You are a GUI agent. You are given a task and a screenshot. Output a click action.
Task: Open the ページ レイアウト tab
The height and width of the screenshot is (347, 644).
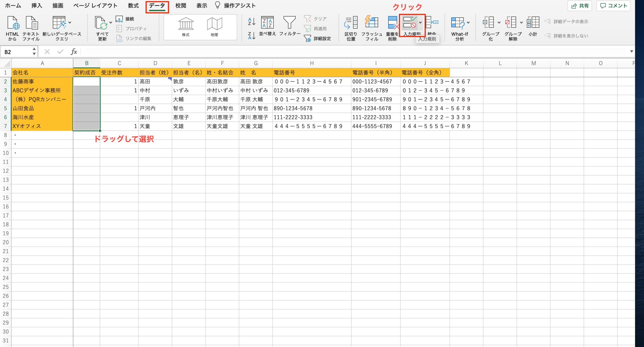[x=95, y=6]
